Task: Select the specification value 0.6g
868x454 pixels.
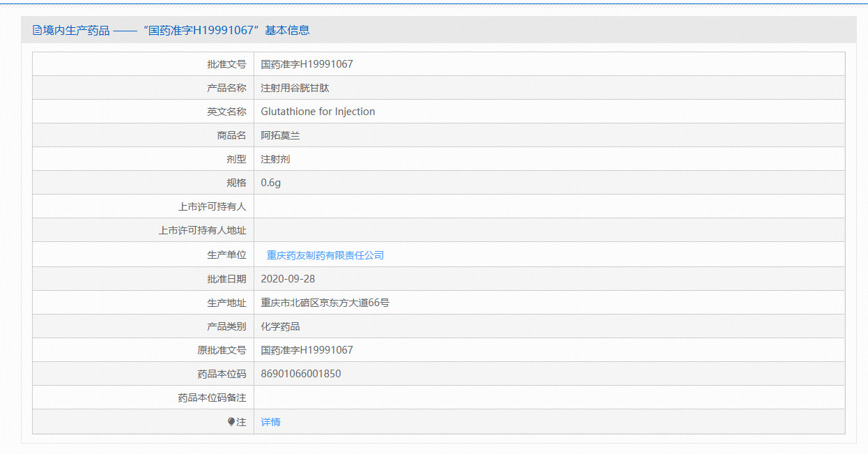Action: pos(270,183)
